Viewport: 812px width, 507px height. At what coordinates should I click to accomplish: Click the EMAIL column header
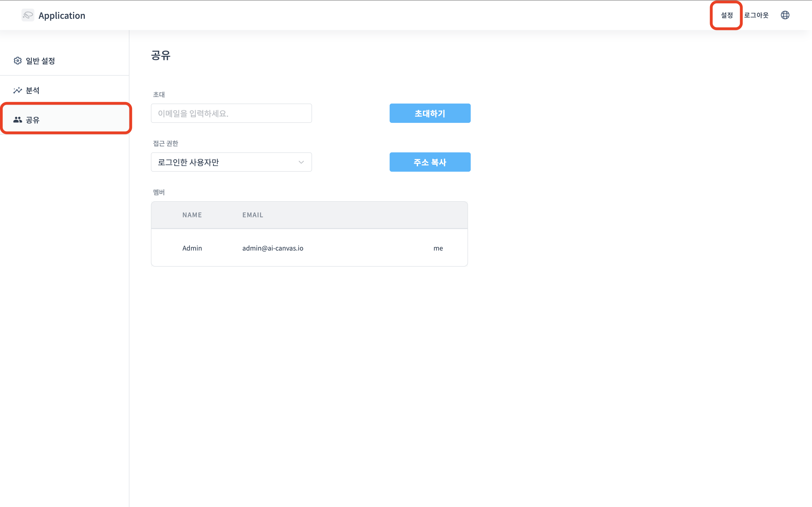click(x=253, y=215)
